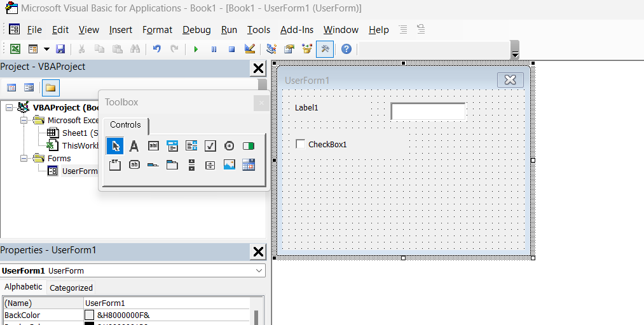Image resolution: width=644 pixels, height=325 pixels.
Task: Click the Reset stop icon
Action: pos(231,49)
